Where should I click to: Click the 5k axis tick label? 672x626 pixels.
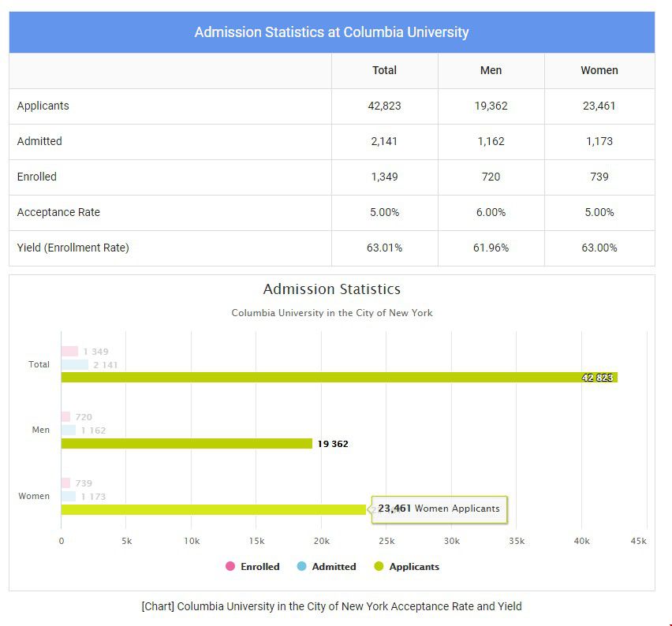tap(126, 541)
